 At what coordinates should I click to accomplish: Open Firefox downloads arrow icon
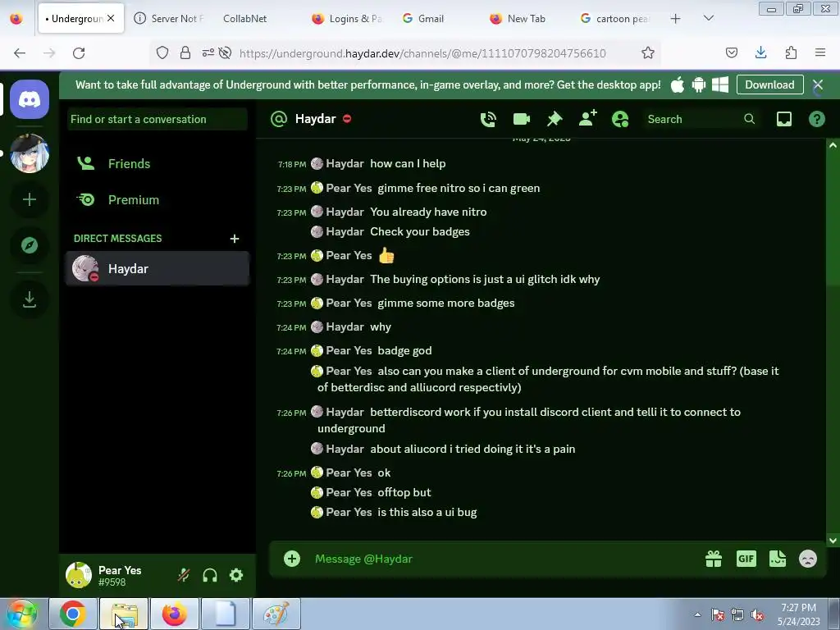coord(760,52)
